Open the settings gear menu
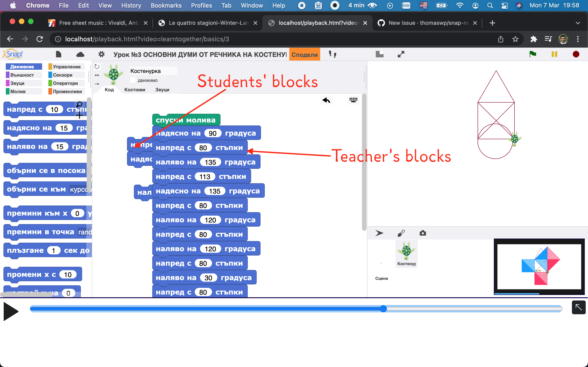 tap(101, 54)
